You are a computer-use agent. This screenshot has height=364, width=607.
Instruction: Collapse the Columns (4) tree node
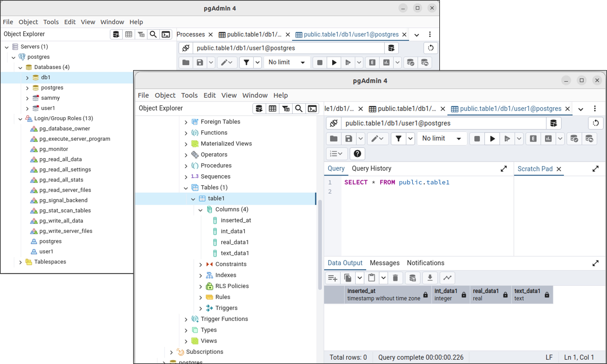click(200, 210)
